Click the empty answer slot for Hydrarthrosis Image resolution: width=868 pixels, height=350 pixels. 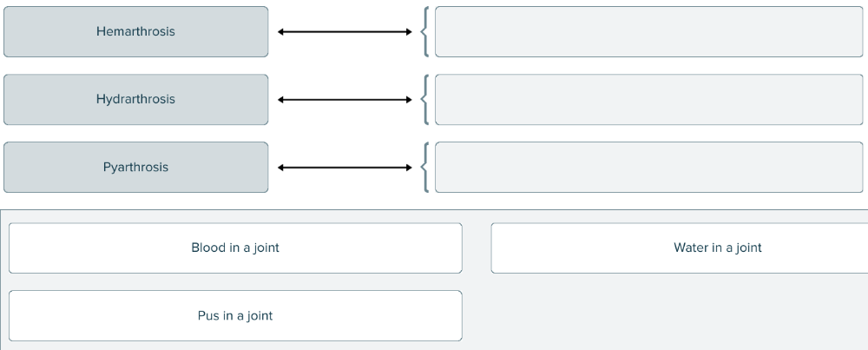[648, 100]
